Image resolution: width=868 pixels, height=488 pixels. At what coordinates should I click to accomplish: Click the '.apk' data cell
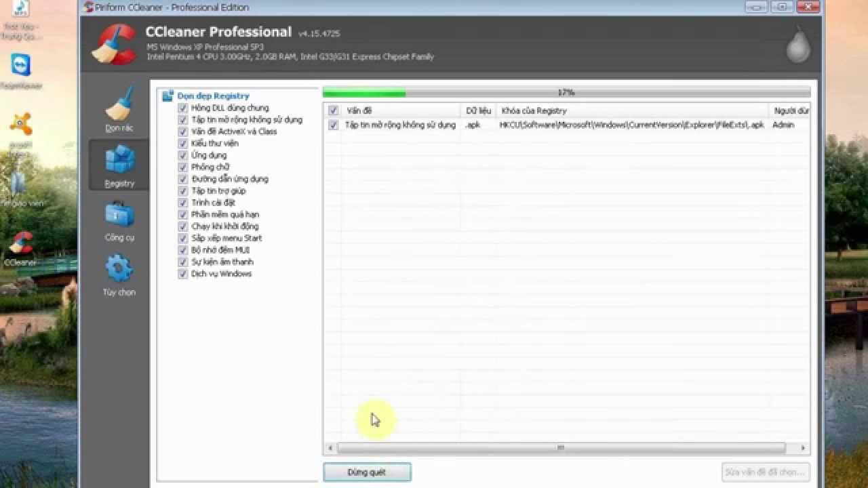coord(473,125)
